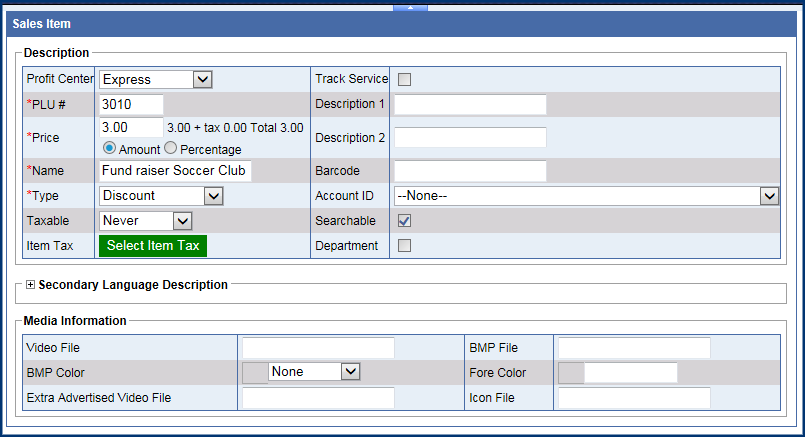Click into the Barcode field
The width and height of the screenshot is (805, 437).
[x=470, y=171]
